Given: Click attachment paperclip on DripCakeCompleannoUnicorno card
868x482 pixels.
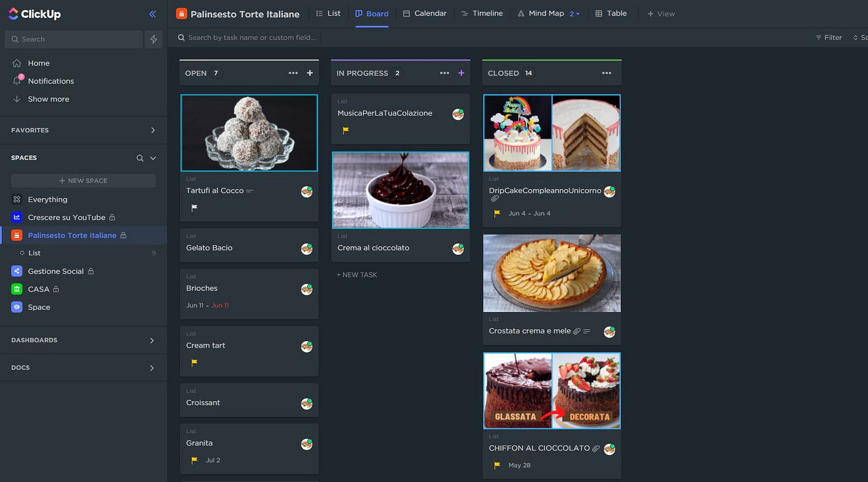Looking at the screenshot, I should pos(494,199).
